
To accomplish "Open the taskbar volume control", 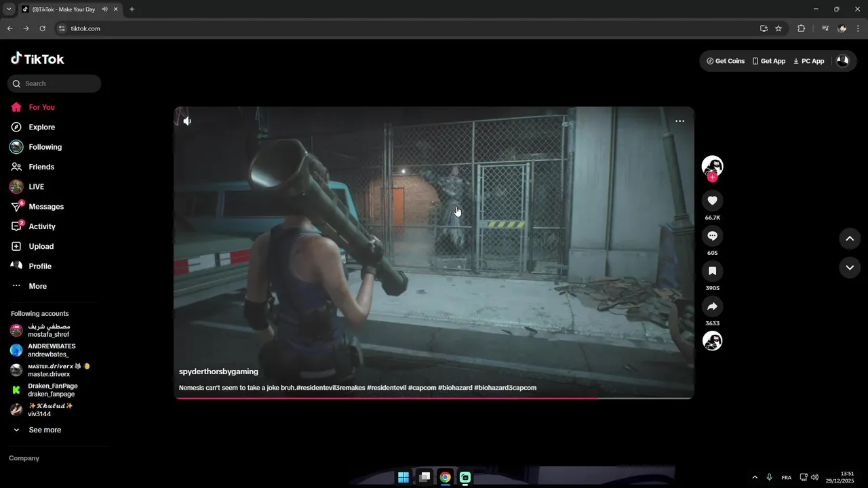I will tap(814, 477).
